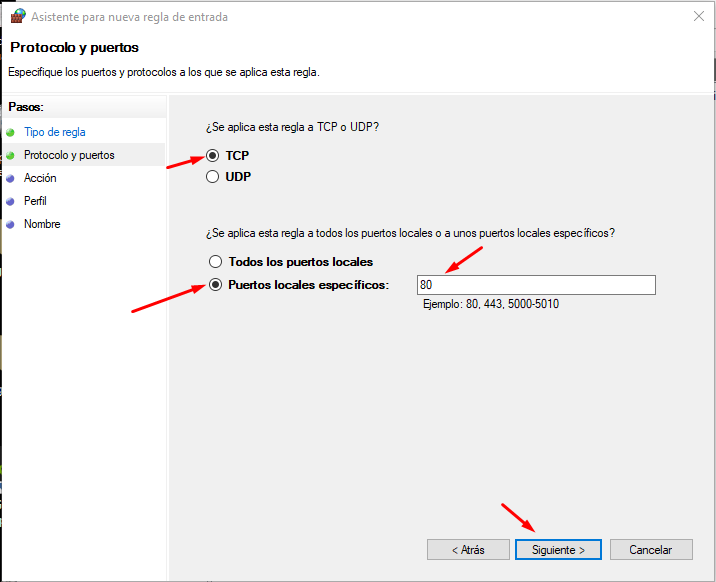This screenshot has width=716, height=582.
Task: Select the UDP radio button
Action: (212, 177)
